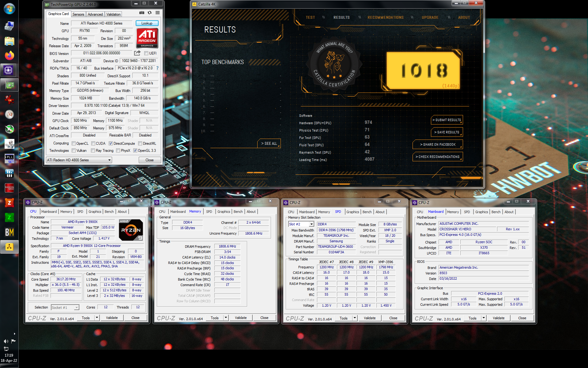Open the Validation tab in GPU-Z
The image size is (588, 368).
[113, 14]
